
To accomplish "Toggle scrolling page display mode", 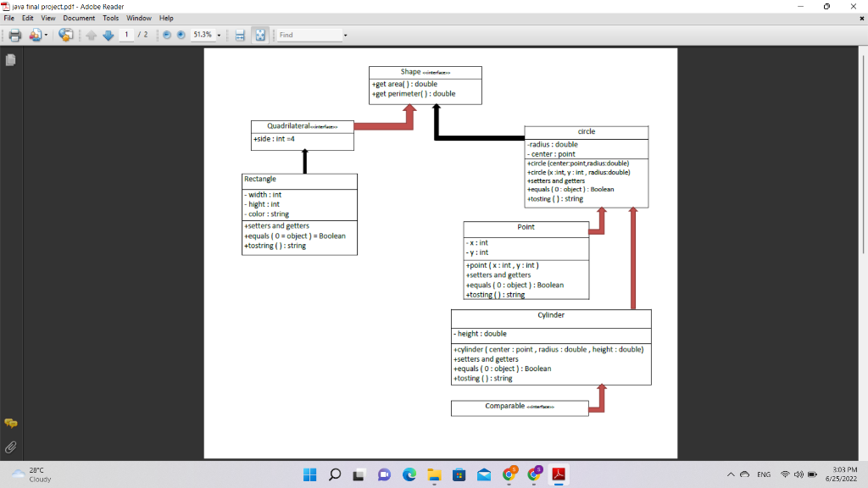I will click(x=240, y=35).
